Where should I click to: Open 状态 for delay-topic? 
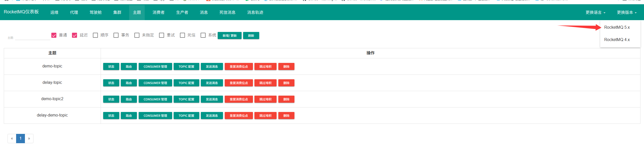point(111,83)
